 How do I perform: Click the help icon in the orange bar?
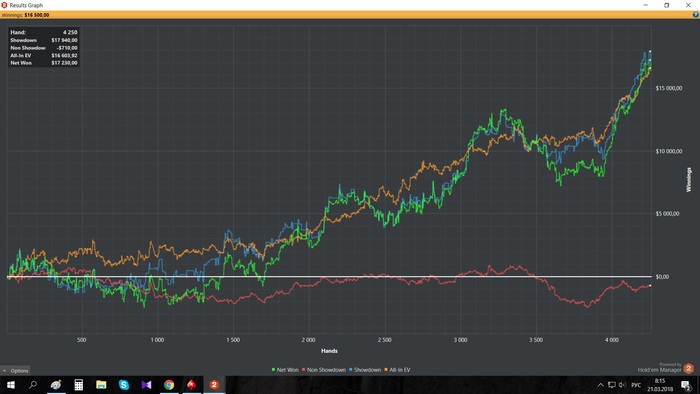pos(695,15)
